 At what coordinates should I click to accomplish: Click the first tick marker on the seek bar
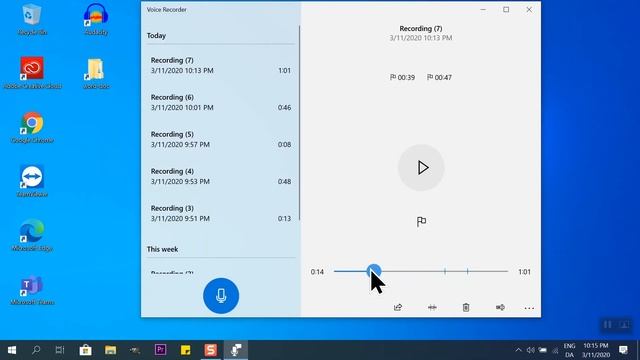pos(445,271)
